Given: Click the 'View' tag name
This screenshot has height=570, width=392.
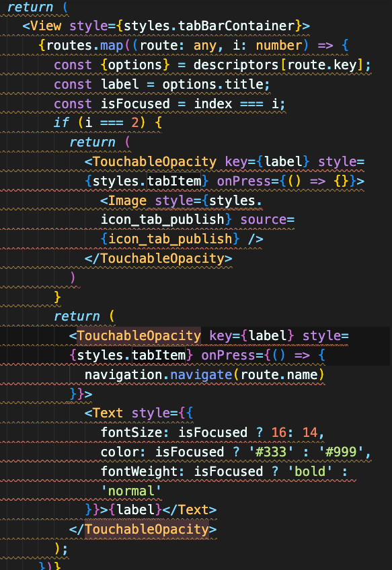Looking at the screenshot, I should [46, 26].
